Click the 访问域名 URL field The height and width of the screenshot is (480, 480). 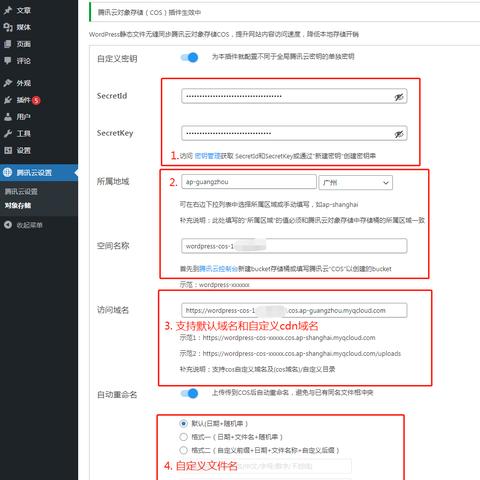(x=294, y=310)
